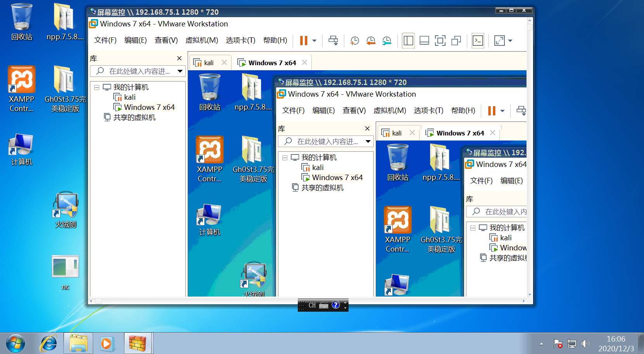Open Gh0St3.75 folder on the host desktop
This screenshot has width=644, height=354.
(65, 89)
